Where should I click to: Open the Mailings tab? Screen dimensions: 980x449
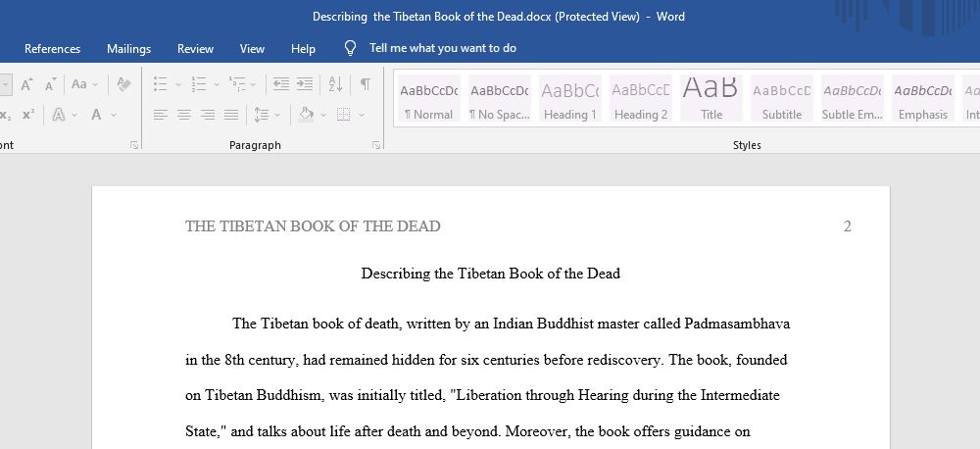128,48
